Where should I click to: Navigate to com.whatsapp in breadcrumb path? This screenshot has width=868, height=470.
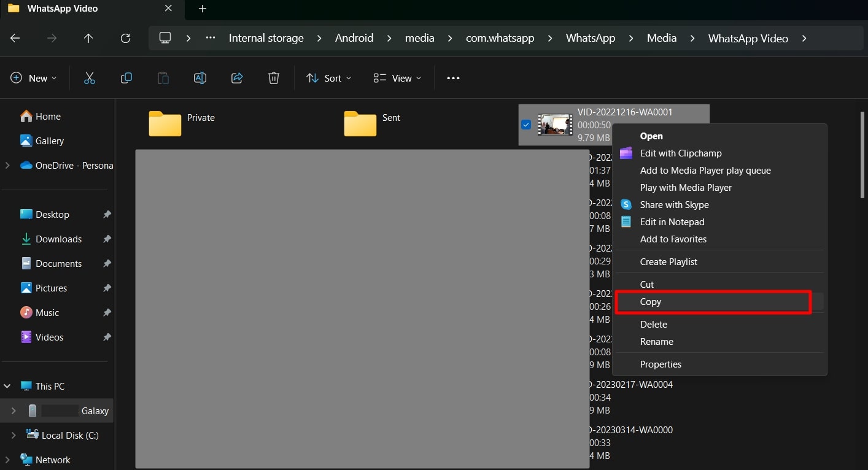500,38
